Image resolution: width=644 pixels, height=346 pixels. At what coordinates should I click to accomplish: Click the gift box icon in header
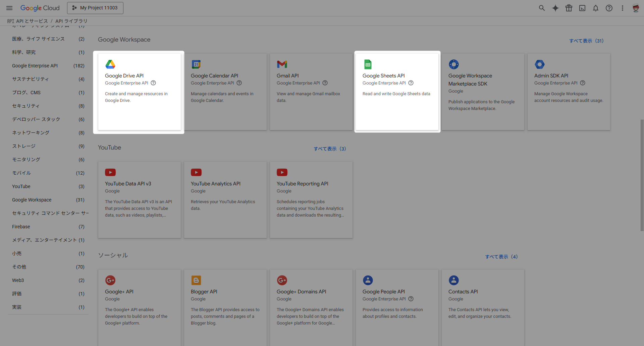569,8
